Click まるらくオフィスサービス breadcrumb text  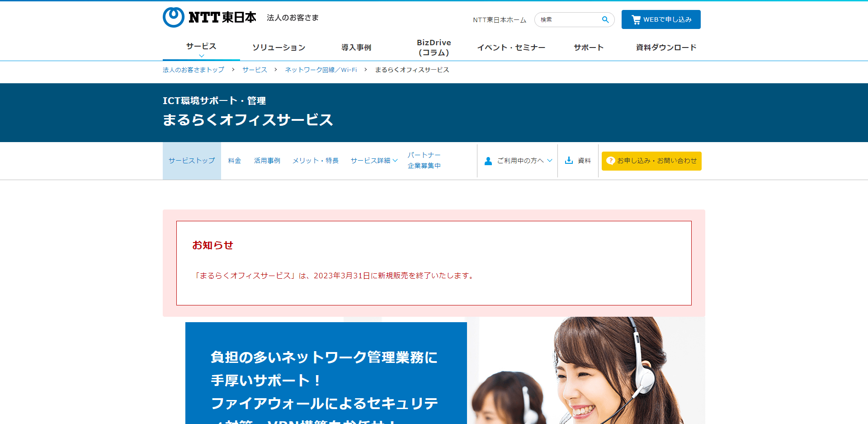[x=412, y=70]
